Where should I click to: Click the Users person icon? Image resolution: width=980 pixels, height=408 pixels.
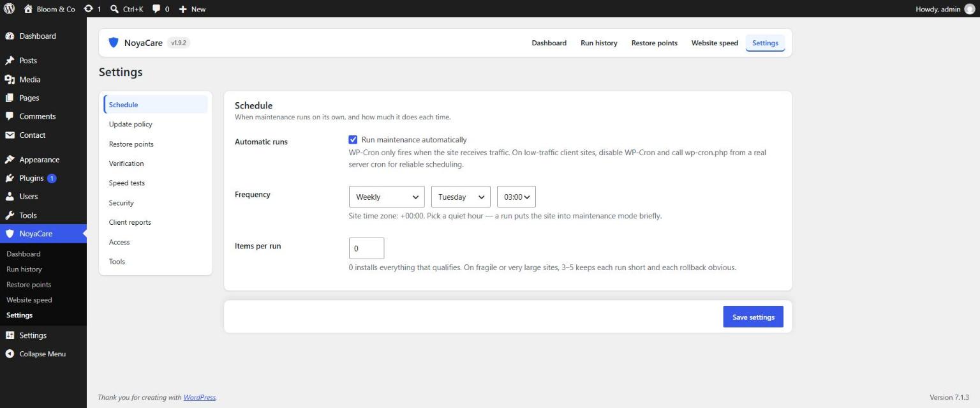[x=10, y=197]
